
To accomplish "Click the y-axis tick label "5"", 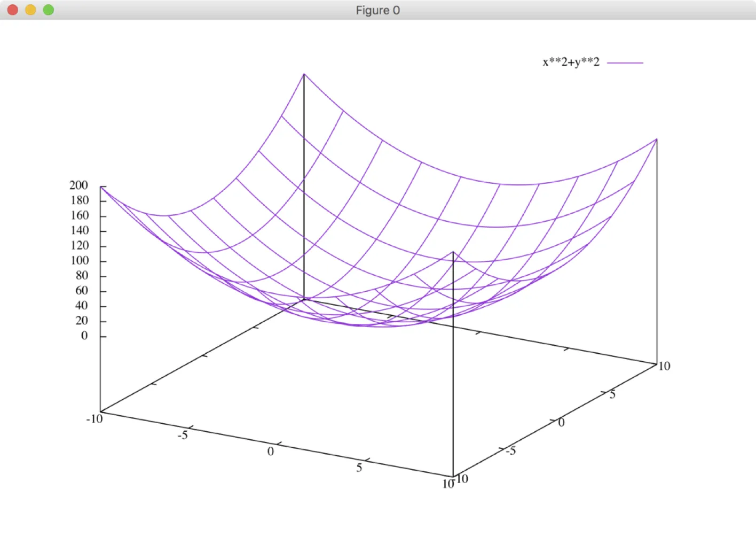I will (612, 394).
